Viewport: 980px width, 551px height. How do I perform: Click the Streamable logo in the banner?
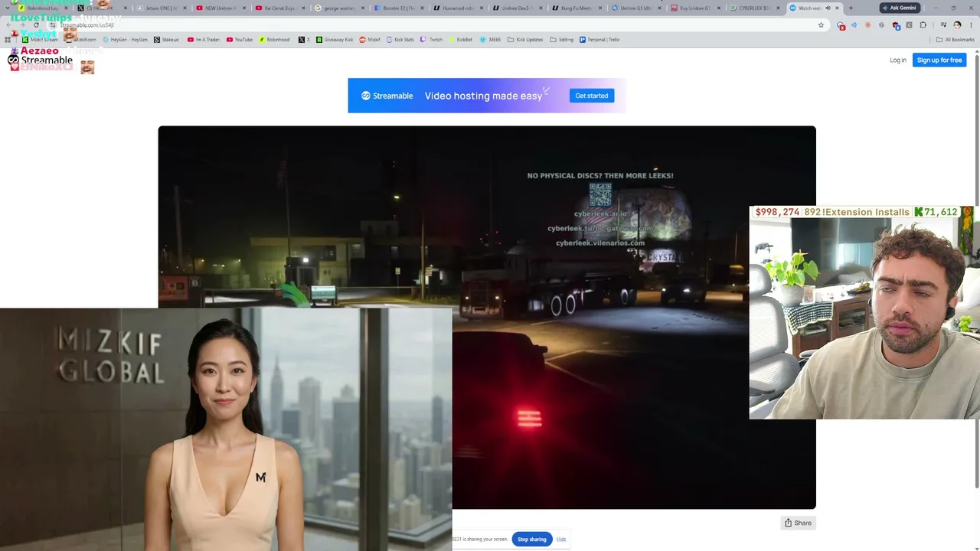pyautogui.click(x=387, y=96)
